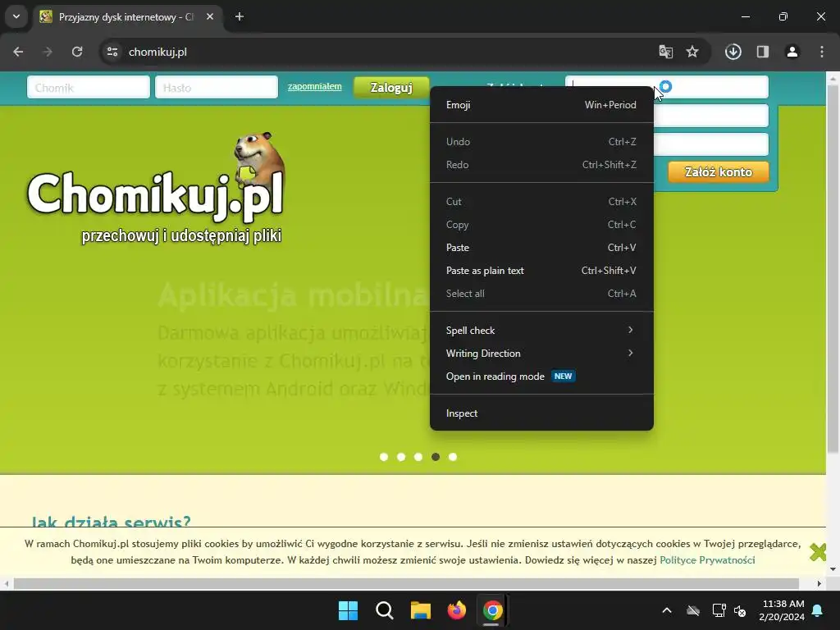This screenshot has height=630, width=840.
Task: Focus the Hasło password field
Action: coord(217,87)
